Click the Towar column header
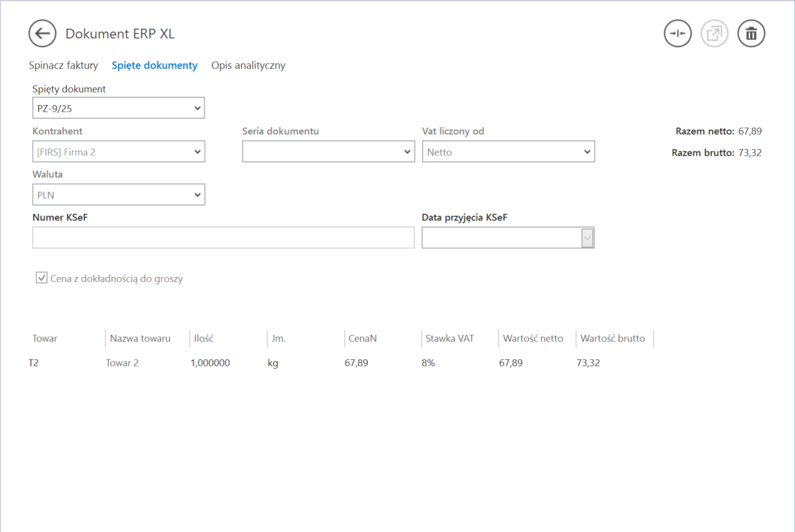 [x=45, y=339]
